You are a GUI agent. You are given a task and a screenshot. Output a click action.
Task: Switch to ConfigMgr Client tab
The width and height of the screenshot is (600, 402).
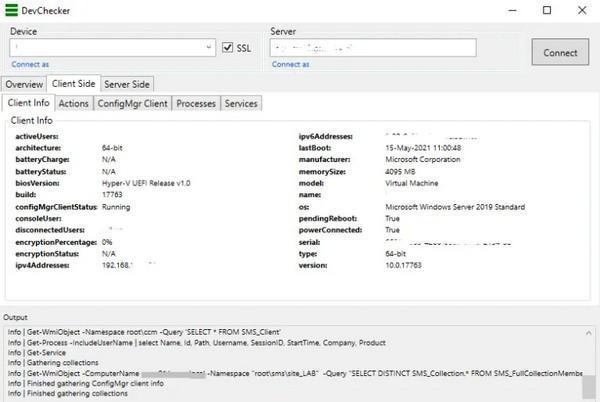[x=133, y=104]
